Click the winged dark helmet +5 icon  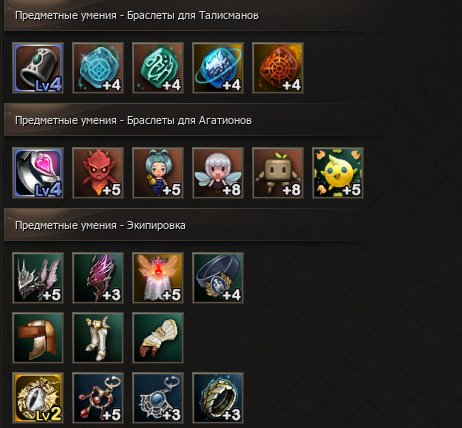click(x=38, y=278)
